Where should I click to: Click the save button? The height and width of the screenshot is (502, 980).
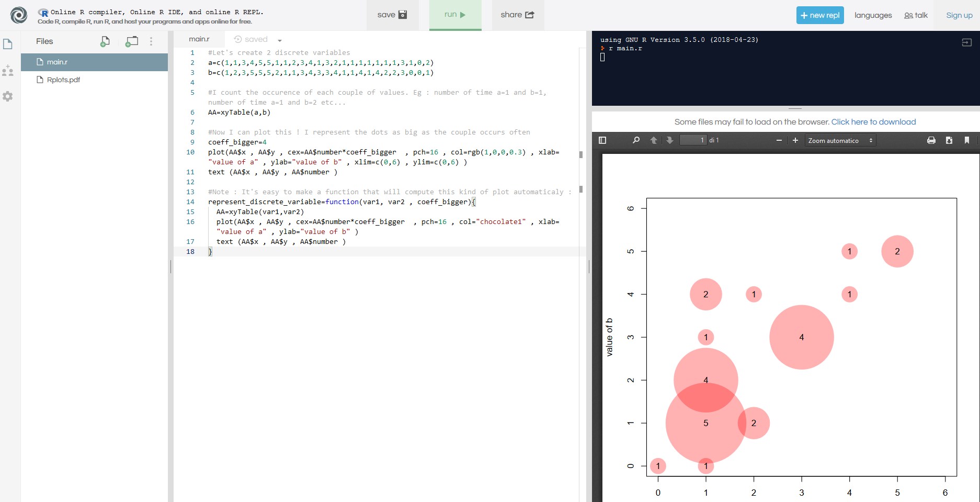pyautogui.click(x=392, y=15)
